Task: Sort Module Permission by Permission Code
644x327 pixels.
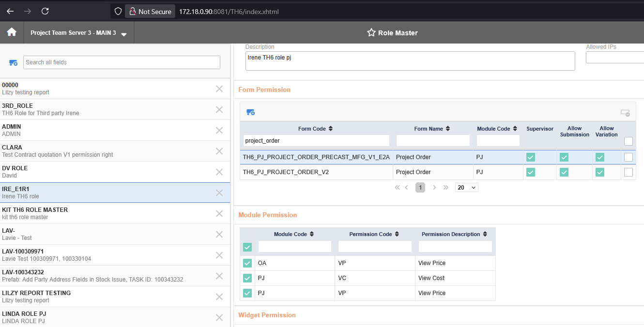Action: coord(397,234)
